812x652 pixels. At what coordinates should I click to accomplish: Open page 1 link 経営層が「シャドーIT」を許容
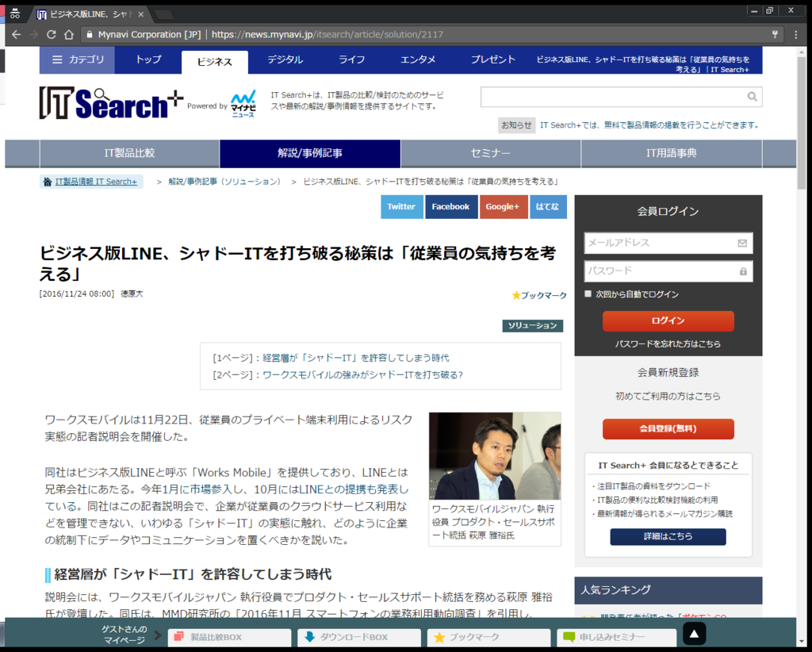click(x=355, y=358)
